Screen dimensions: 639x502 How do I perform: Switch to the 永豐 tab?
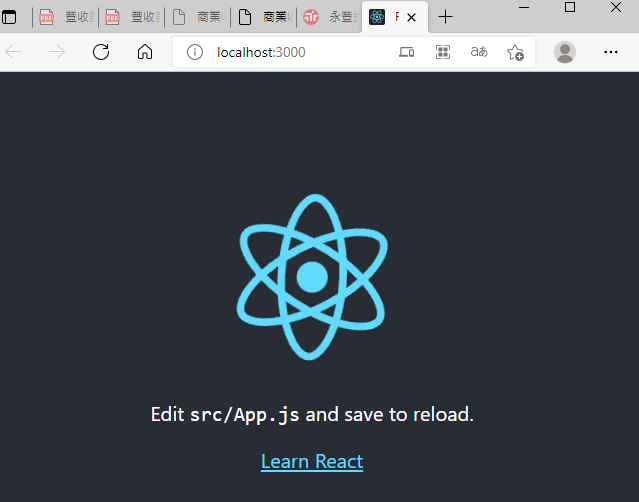330,17
